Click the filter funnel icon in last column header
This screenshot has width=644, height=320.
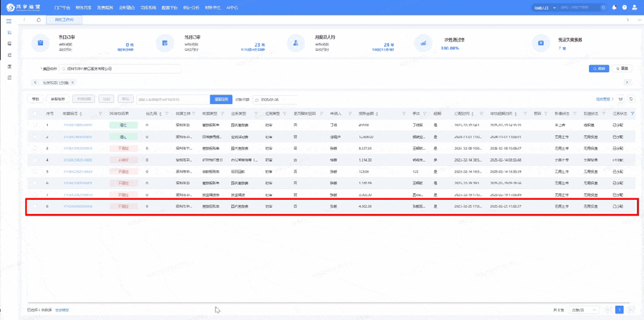[x=633, y=114]
